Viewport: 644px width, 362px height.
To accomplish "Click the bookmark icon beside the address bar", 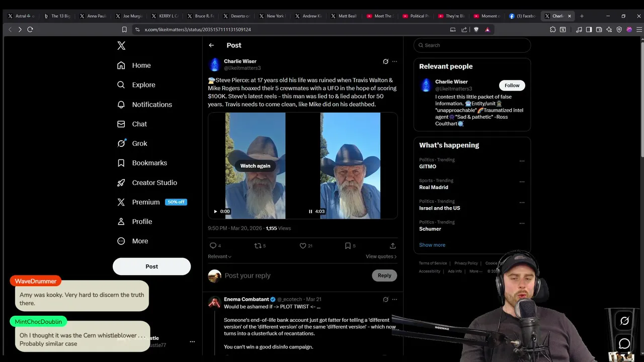I will pyautogui.click(x=124, y=30).
